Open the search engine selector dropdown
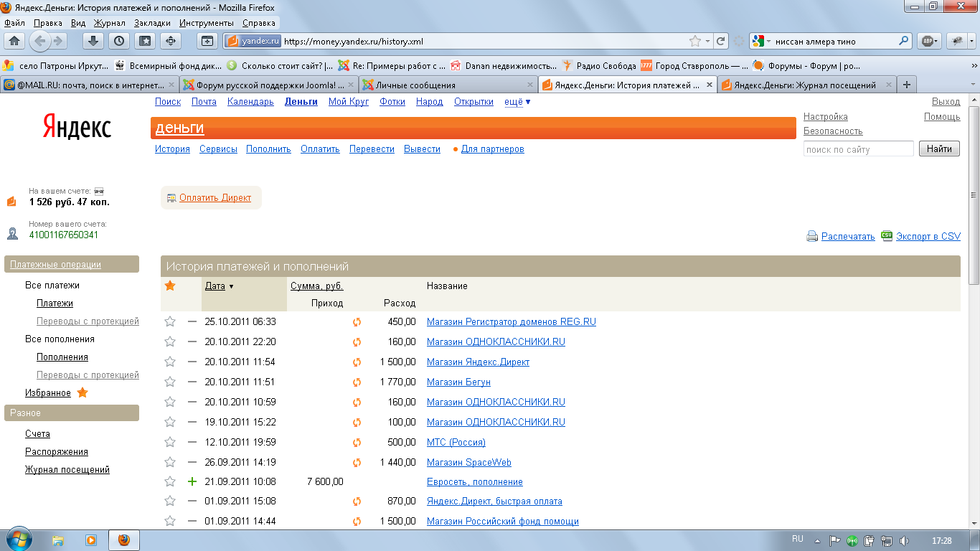 coord(761,42)
